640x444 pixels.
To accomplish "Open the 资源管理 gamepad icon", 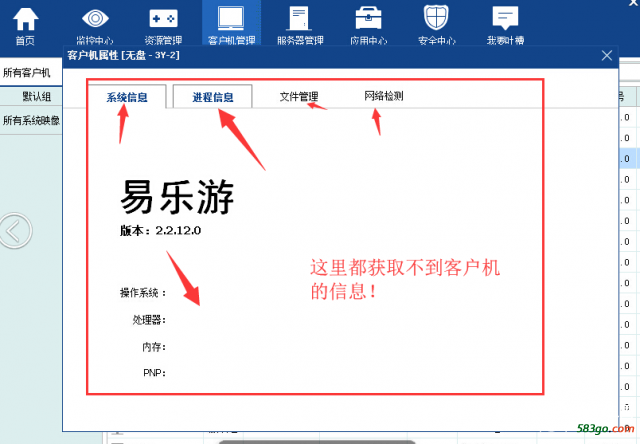I will pyautogui.click(x=164, y=18).
